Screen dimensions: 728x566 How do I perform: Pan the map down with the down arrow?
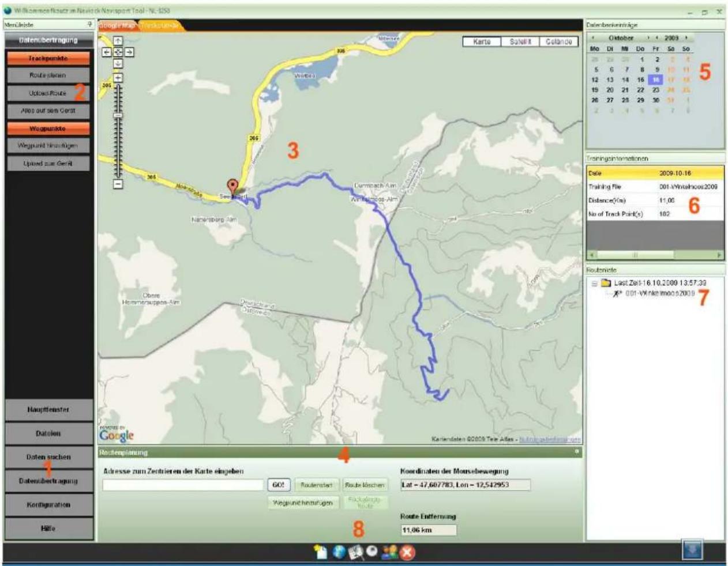118,63
